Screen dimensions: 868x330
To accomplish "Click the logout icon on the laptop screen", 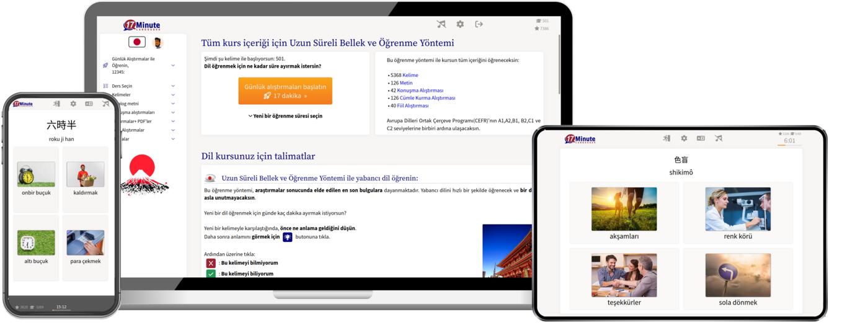I will tap(479, 24).
